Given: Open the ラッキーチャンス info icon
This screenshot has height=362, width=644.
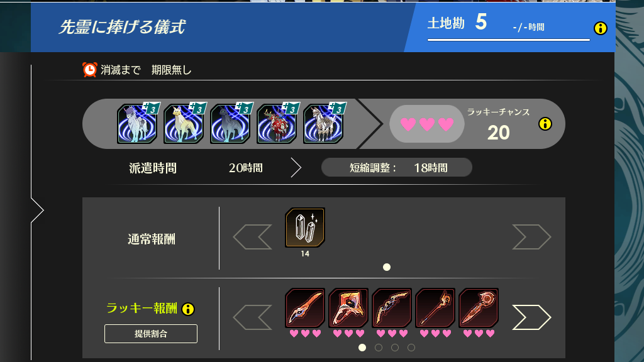Looking at the screenshot, I should [x=545, y=124].
